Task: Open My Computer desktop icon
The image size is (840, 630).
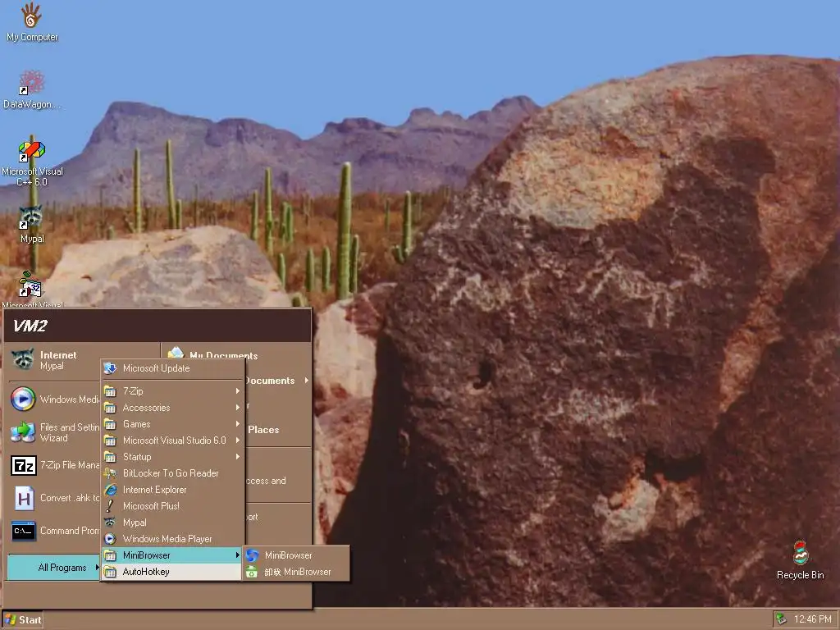Action: pos(31,16)
